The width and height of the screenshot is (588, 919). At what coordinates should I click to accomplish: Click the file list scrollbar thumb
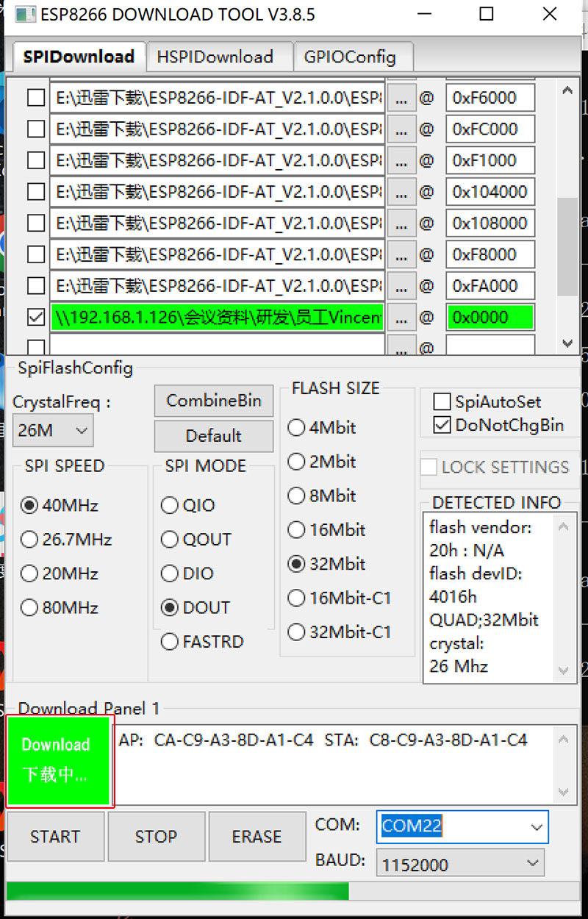[567, 246]
